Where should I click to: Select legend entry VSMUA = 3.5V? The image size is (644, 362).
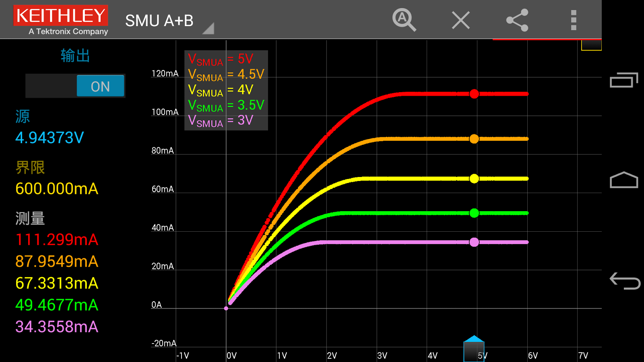pos(226,105)
